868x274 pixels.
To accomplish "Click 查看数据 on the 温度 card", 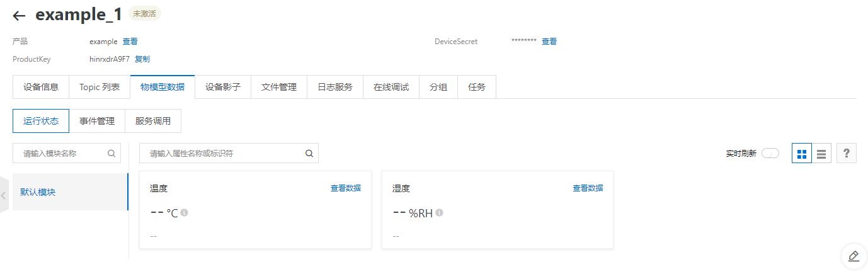I will [x=346, y=188].
